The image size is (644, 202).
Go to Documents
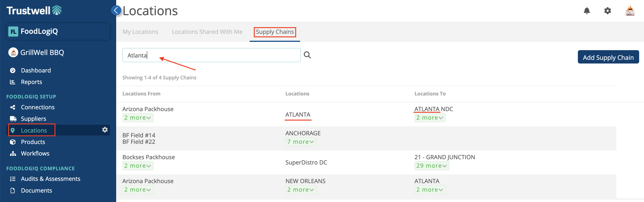click(36, 190)
